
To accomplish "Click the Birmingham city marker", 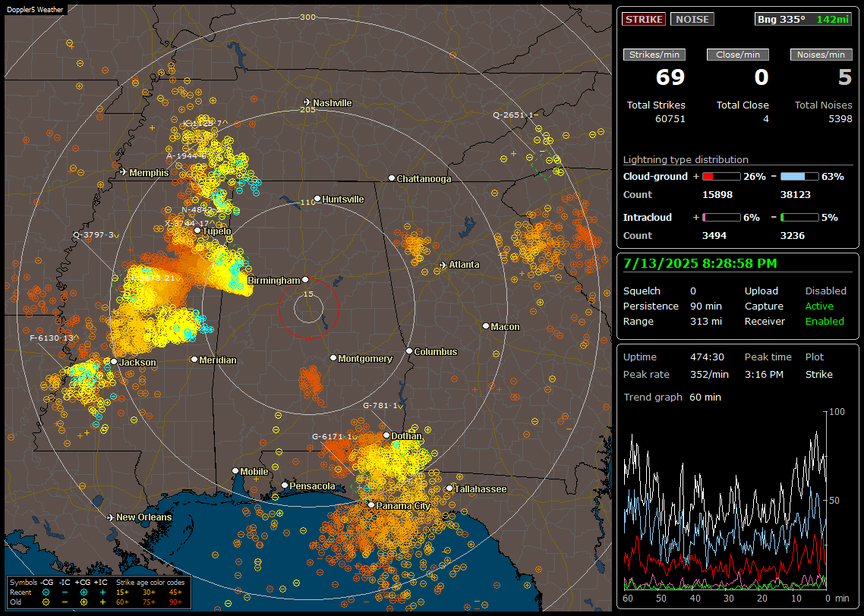I will 305,280.
